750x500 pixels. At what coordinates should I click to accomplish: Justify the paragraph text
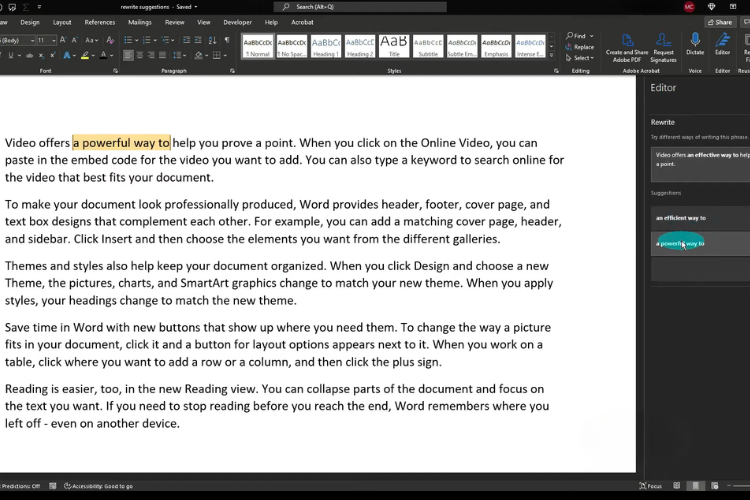point(163,56)
